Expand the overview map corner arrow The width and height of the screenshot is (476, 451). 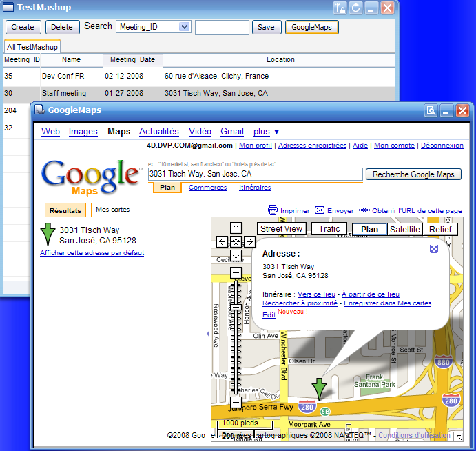(x=459, y=436)
